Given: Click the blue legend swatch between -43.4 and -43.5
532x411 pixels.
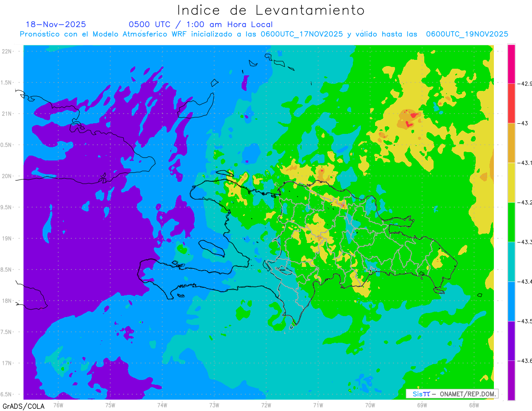Looking at the screenshot, I should click(511, 301).
